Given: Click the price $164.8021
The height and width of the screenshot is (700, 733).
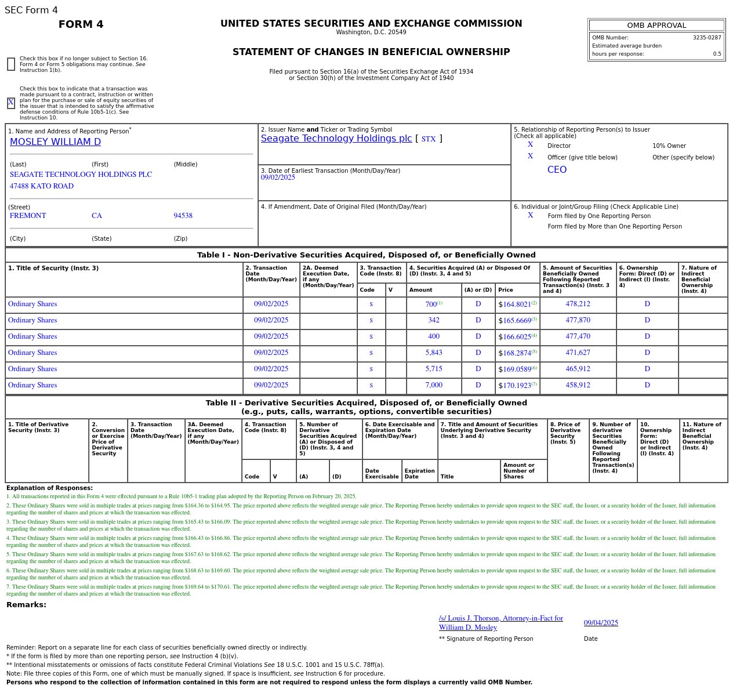Looking at the screenshot, I should click(514, 304).
